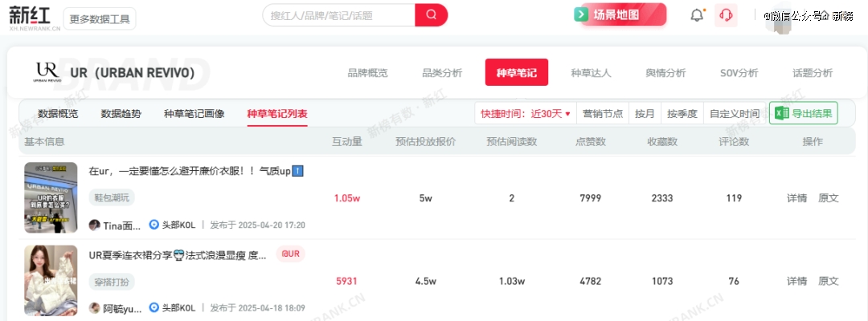
Task: Switch to 话题分析 tab
Action: click(x=813, y=73)
